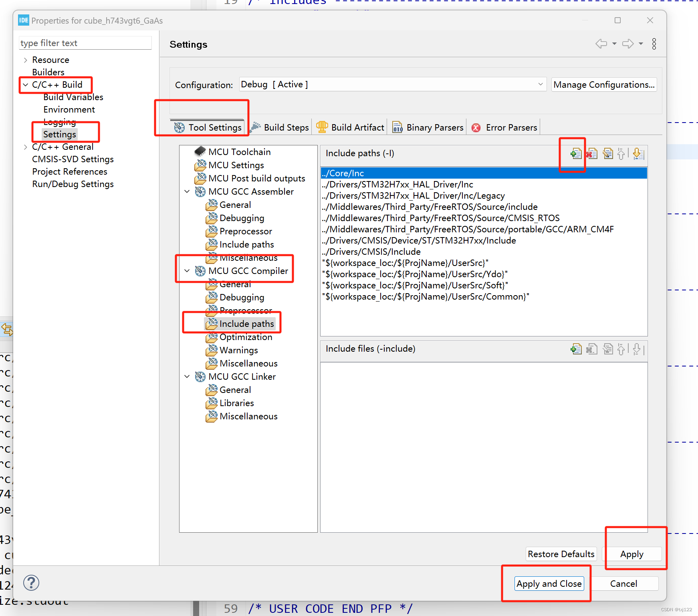Add a new include path entry
This screenshot has height=616, width=698.
[x=576, y=153]
